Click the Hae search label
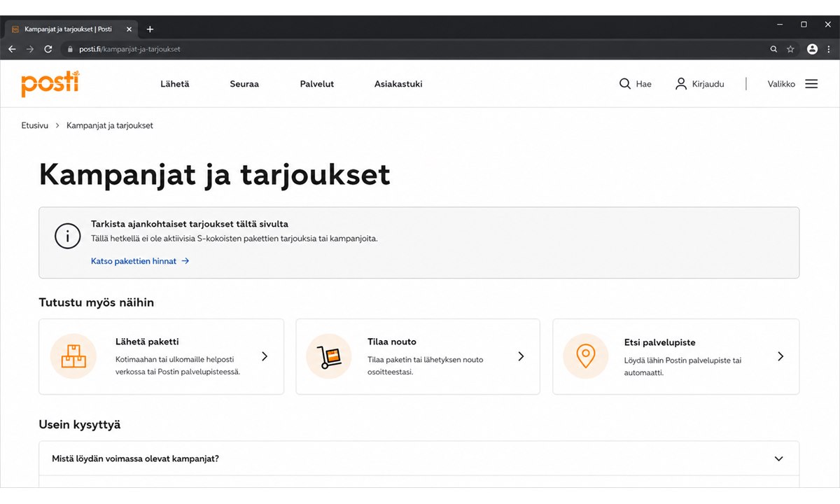Screen dimensions: 840x504 (643, 84)
